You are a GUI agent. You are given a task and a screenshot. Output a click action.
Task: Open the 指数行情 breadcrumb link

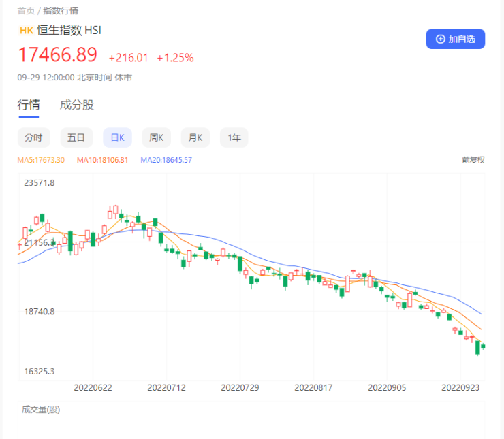click(61, 11)
